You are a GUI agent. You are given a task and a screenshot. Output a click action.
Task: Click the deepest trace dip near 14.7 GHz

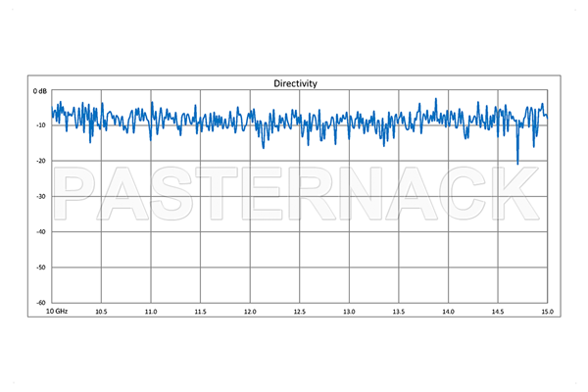click(x=517, y=163)
